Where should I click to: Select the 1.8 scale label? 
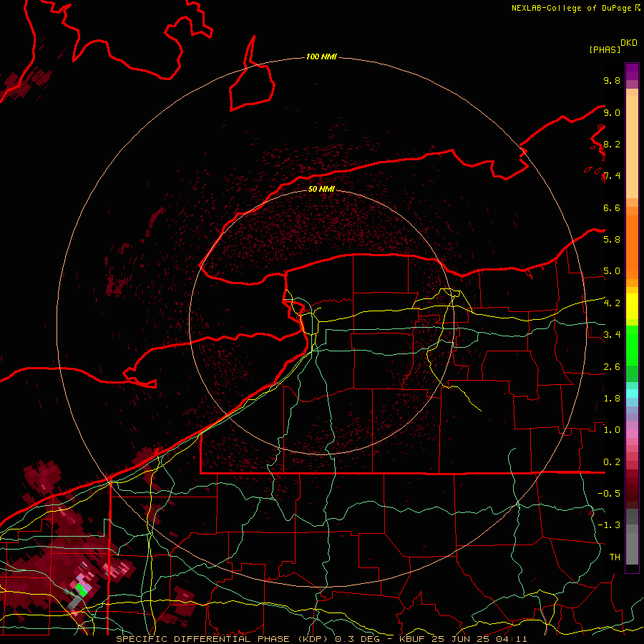[x=612, y=399]
